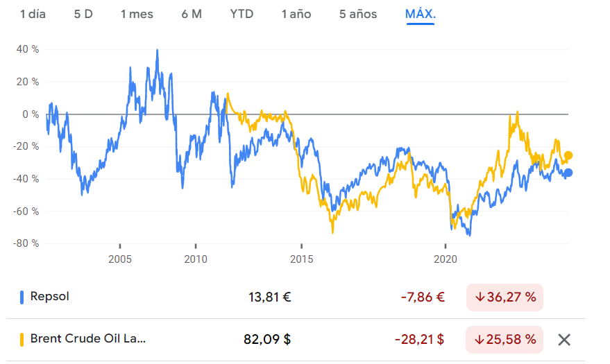Select the 1 año range tab
This screenshot has height=364, width=610.
(296, 14)
